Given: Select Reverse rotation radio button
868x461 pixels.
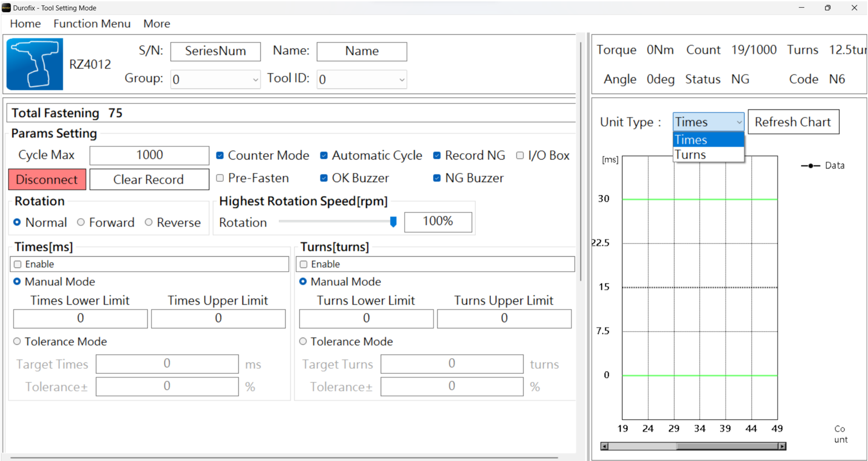Looking at the screenshot, I should (x=149, y=222).
